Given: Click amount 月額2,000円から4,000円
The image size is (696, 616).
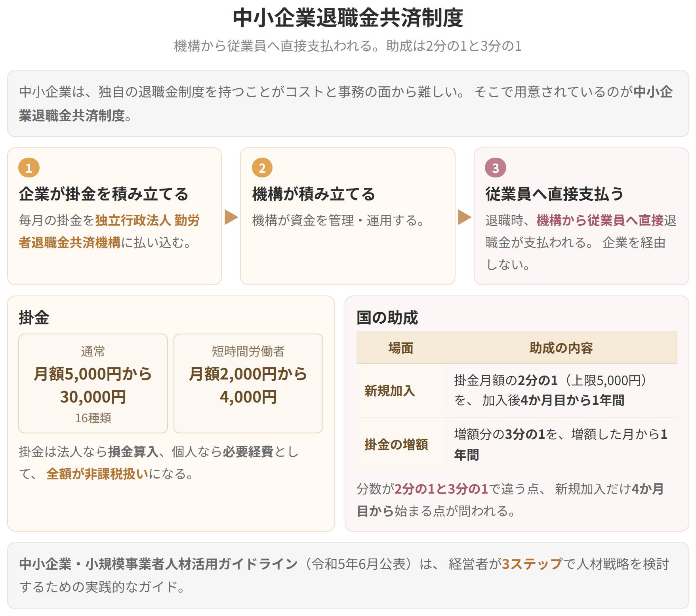Looking at the screenshot, I should click(248, 385).
